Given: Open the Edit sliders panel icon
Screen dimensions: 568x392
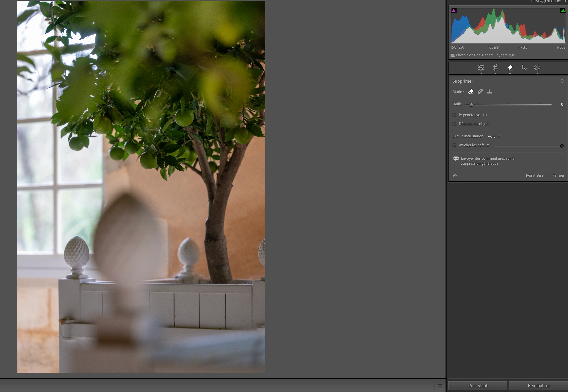Looking at the screenshot, I should (481, 67).
